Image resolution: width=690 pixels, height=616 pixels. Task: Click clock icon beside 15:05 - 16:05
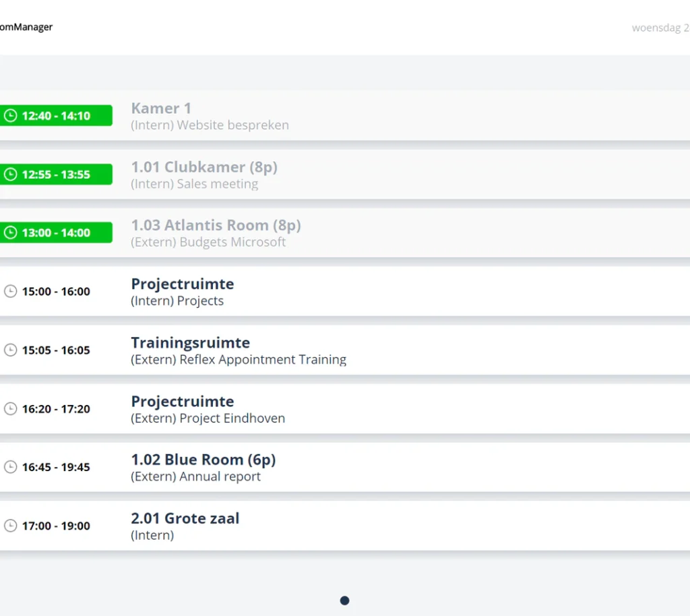coord(11,350)
